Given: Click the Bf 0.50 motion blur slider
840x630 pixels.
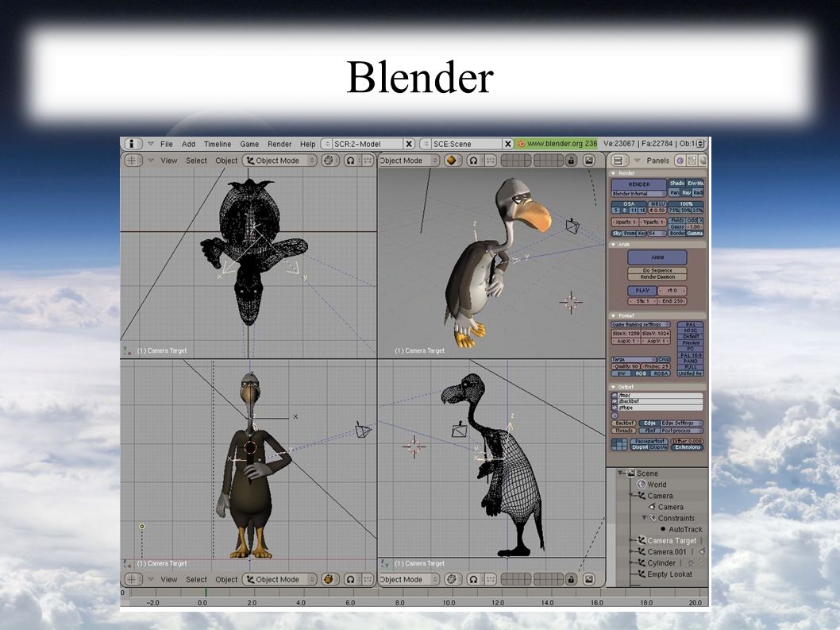Looking at the screenshot, I should (x=657, y=211).
